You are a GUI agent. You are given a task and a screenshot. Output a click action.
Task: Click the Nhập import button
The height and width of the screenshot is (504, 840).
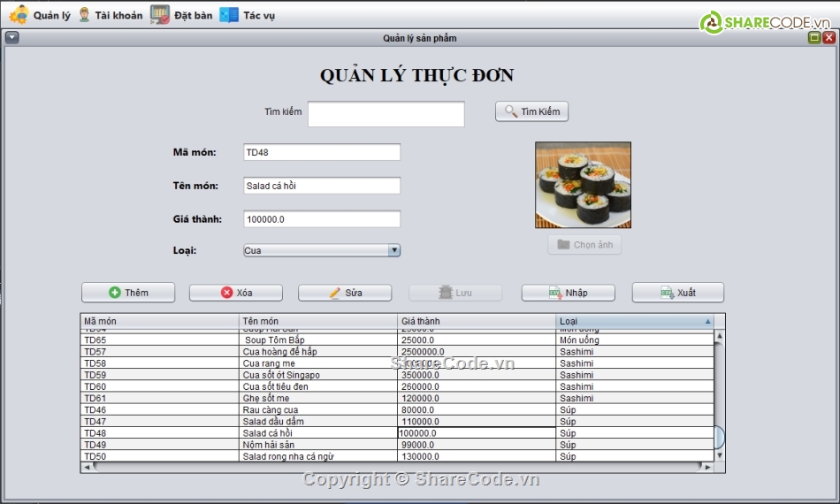[568, 293]
